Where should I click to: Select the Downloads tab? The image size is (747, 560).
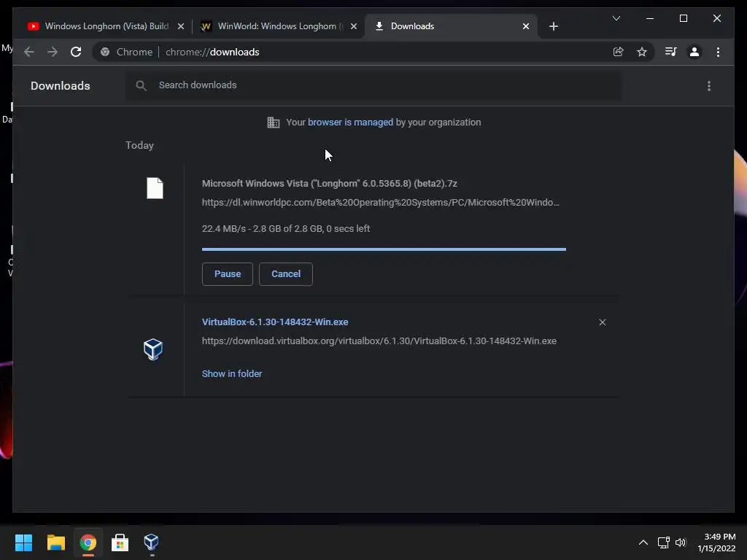[x=451, y=26]
